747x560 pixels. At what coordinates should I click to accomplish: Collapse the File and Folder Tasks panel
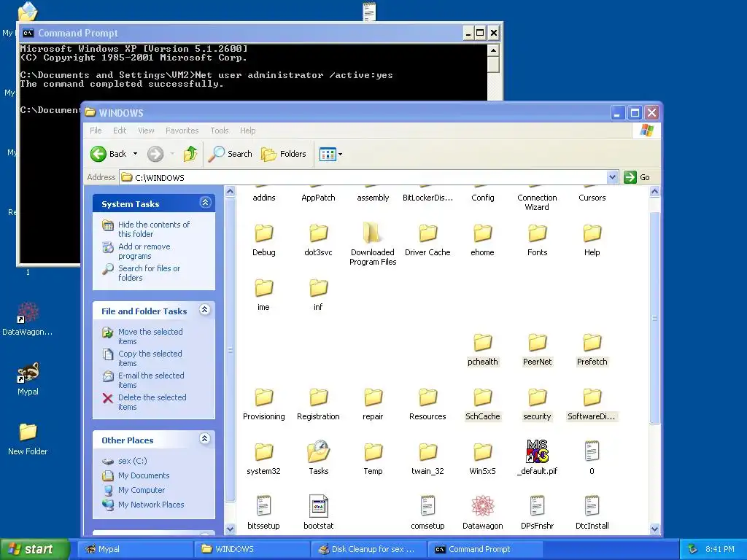point(205,310)
